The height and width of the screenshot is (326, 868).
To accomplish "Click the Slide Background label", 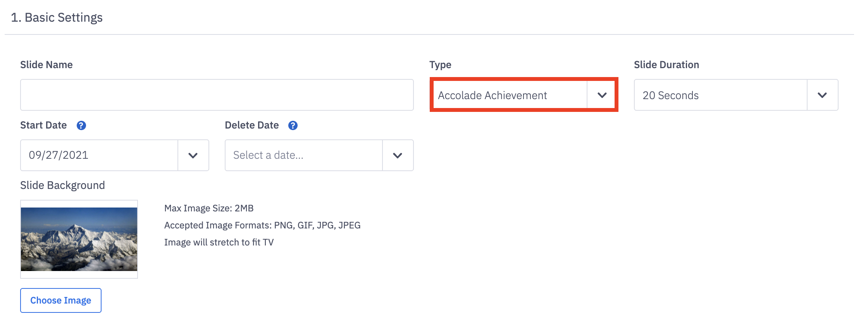I will [62, 185].
